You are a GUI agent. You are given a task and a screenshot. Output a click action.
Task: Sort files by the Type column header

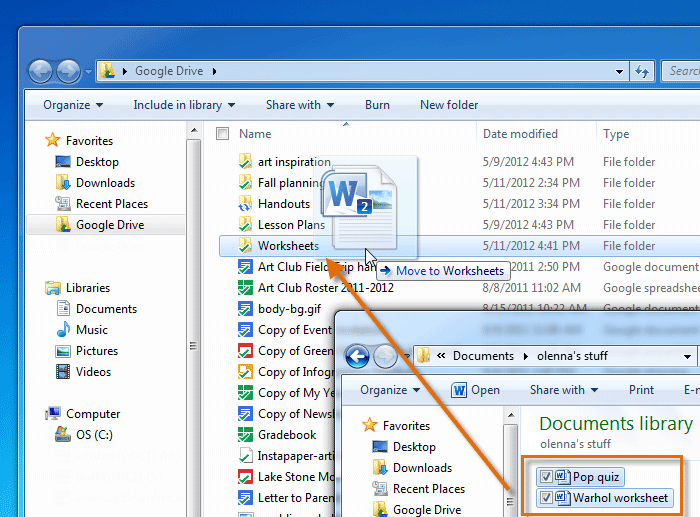tap(616, 134)
